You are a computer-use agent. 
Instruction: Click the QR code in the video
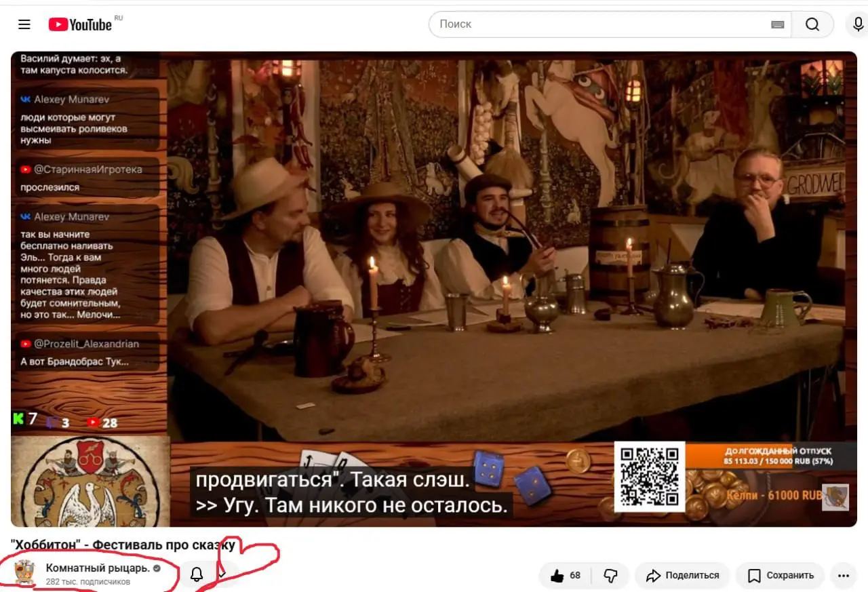click(x=649, y=476)
